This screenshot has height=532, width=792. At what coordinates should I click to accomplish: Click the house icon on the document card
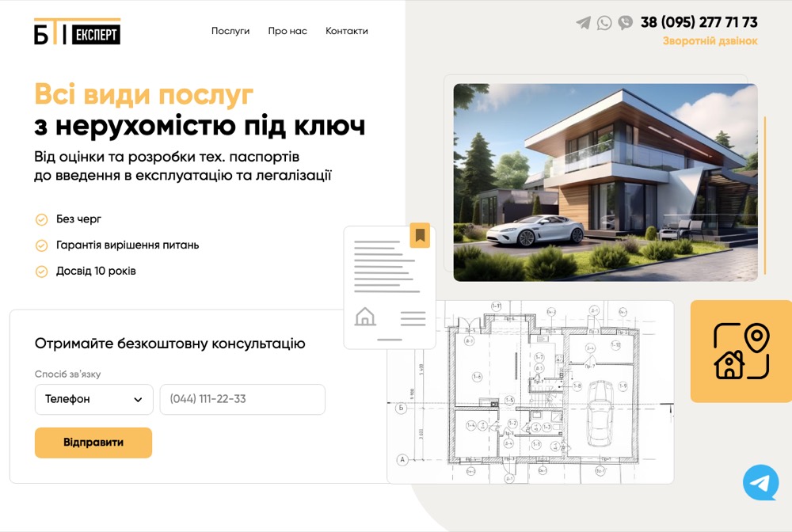365,317
